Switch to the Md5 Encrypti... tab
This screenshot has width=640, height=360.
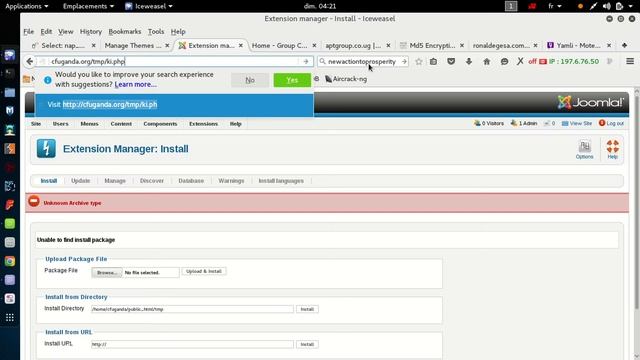pos(432,45)
